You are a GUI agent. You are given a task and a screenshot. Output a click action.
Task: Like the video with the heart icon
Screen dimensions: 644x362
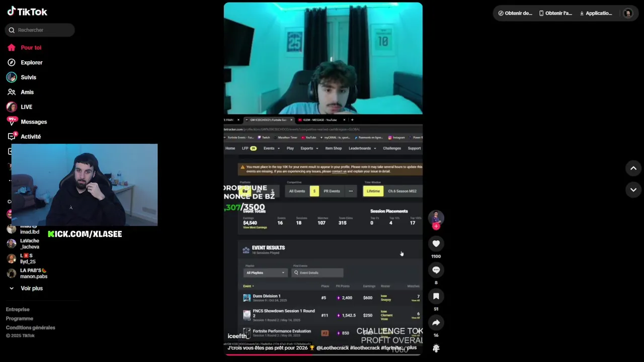(436, 244)
